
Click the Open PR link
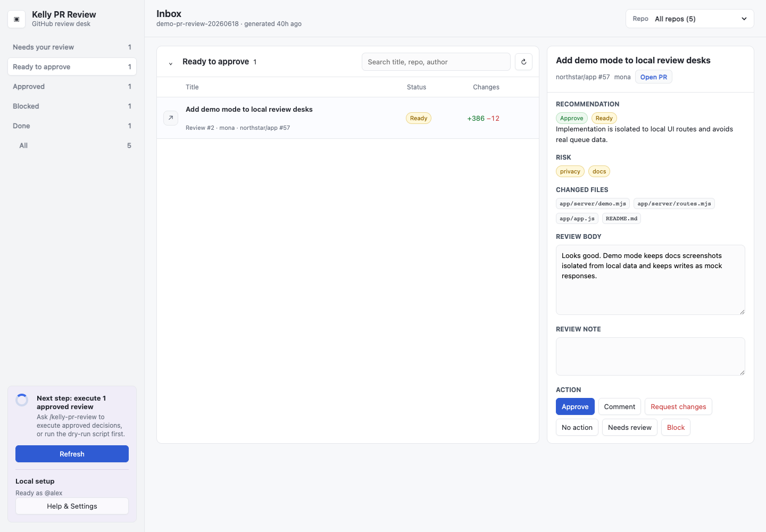click(x=654, y=77)
